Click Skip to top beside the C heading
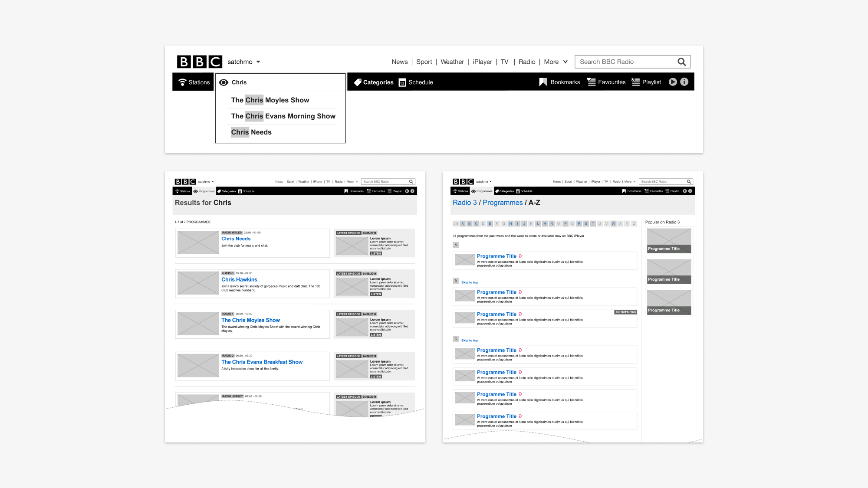 point(470,341)
